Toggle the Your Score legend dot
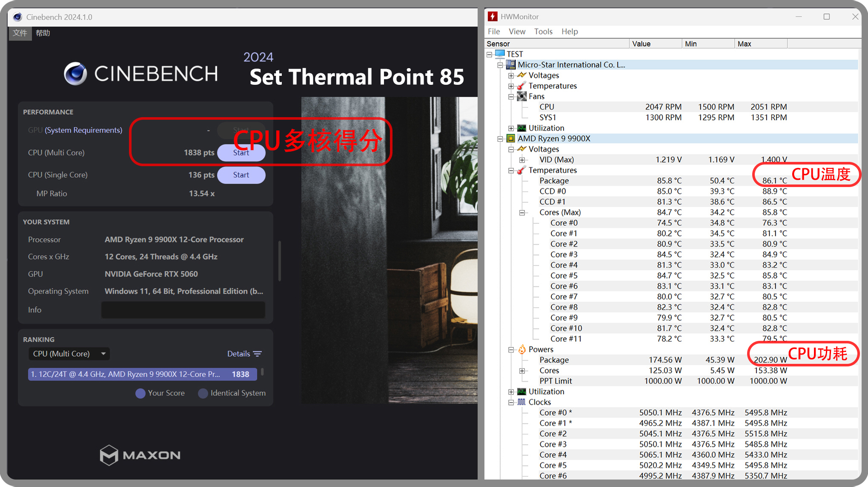 (x=140, y=393)
